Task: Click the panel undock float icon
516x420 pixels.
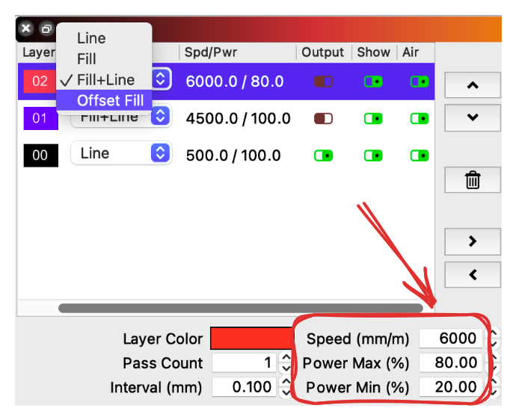Action: pyautogui.click(x=46, y=29)
